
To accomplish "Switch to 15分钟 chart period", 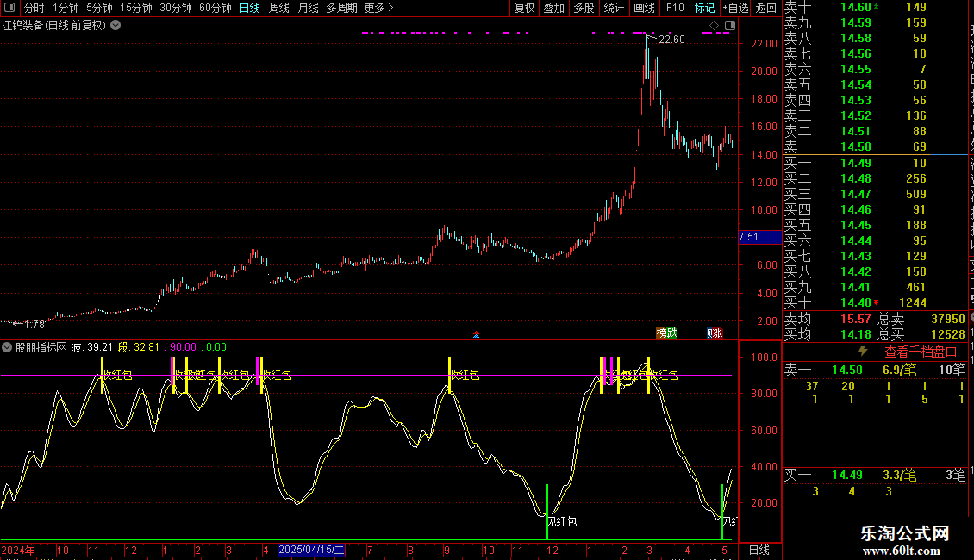I will [136, 8].
